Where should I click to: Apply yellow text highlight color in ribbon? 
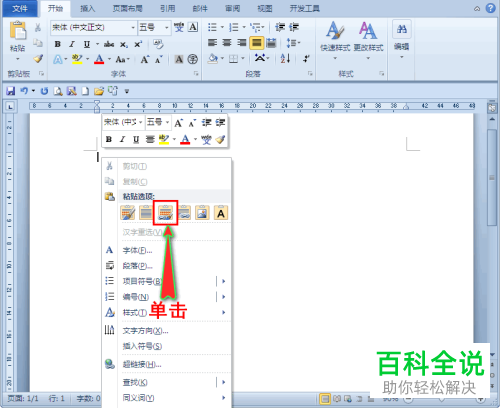click(77, 59)
